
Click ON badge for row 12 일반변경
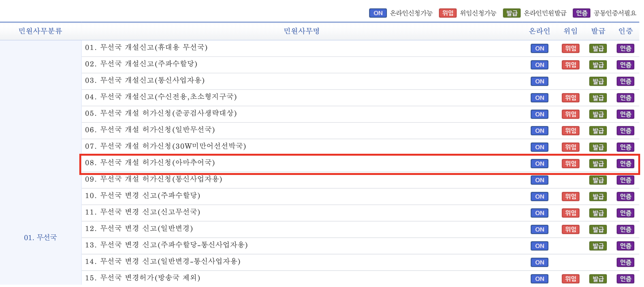[x=539, y=229]
